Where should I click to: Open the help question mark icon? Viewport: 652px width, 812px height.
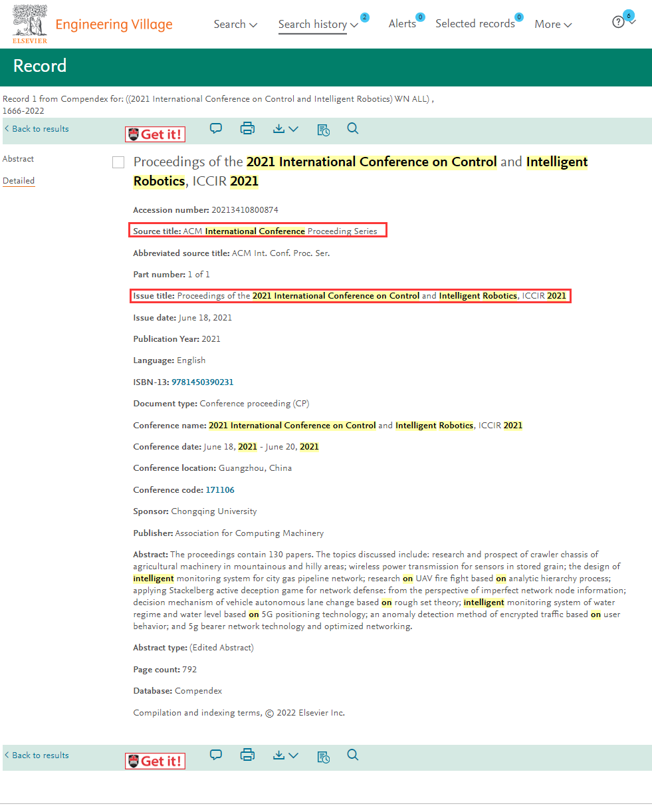click(618, 23)
